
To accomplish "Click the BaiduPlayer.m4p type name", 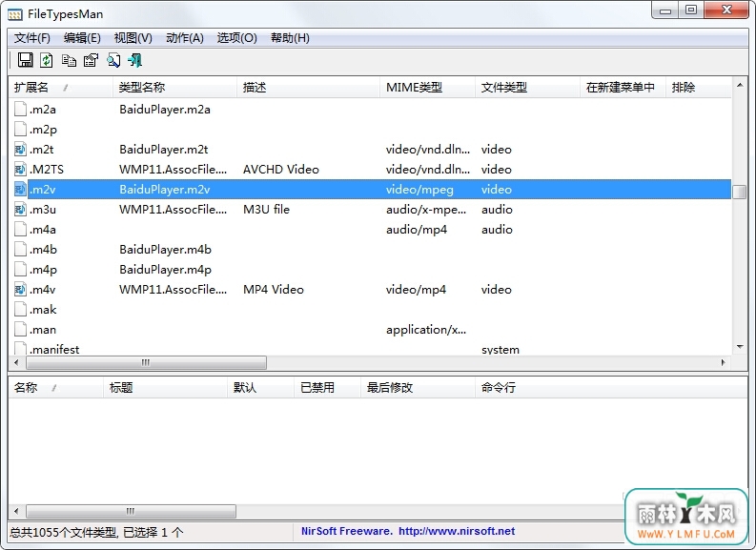I will [x=165, y=270].
